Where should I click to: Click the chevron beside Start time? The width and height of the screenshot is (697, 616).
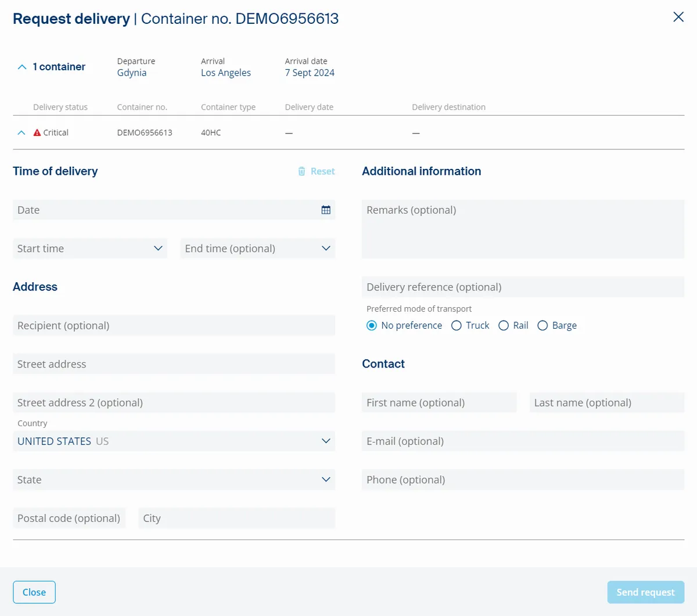(x=157, y=248)
